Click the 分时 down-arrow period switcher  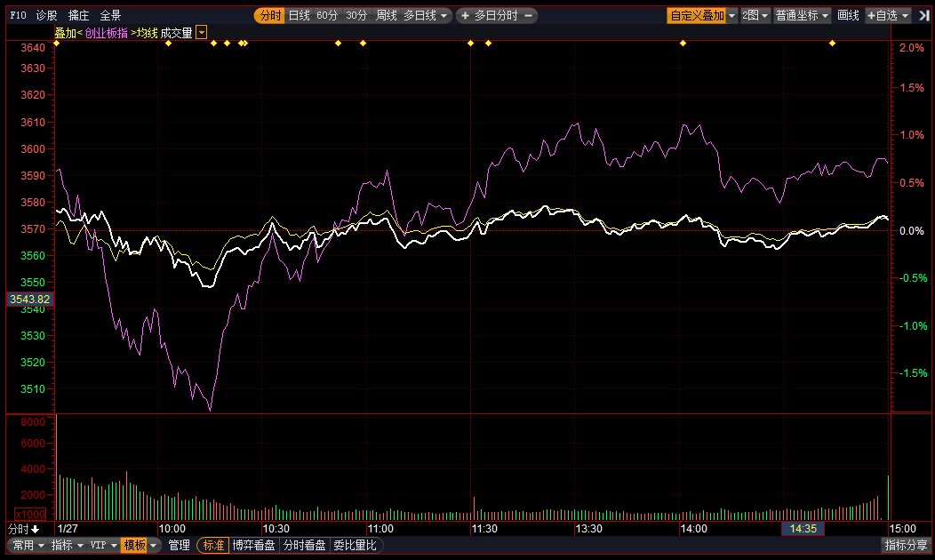point(23,529)
